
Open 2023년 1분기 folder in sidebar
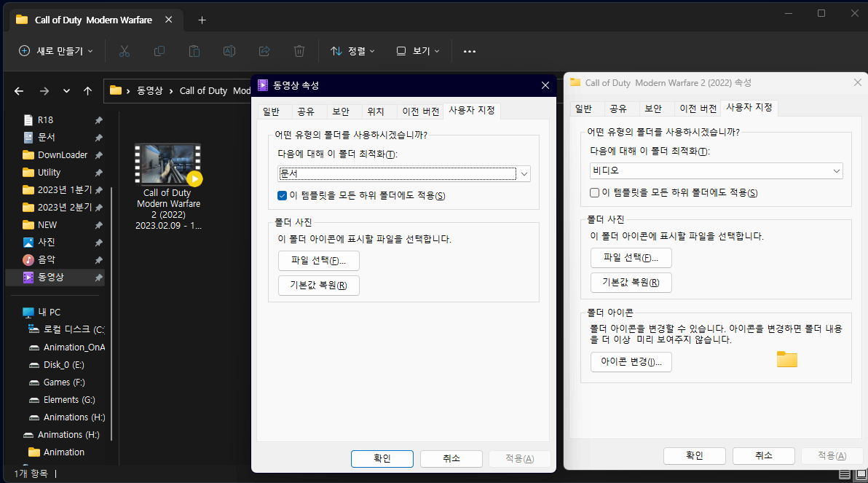coord(64,189)
